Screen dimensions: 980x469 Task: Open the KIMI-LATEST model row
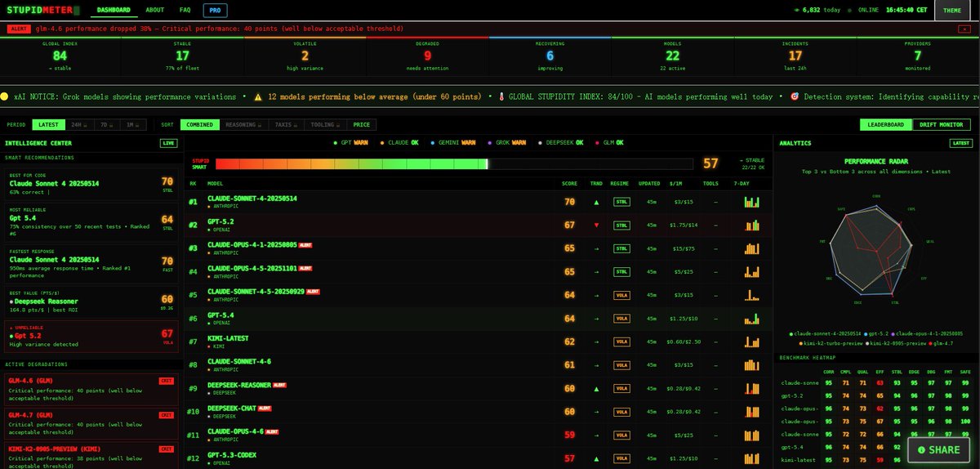[479, 342]
